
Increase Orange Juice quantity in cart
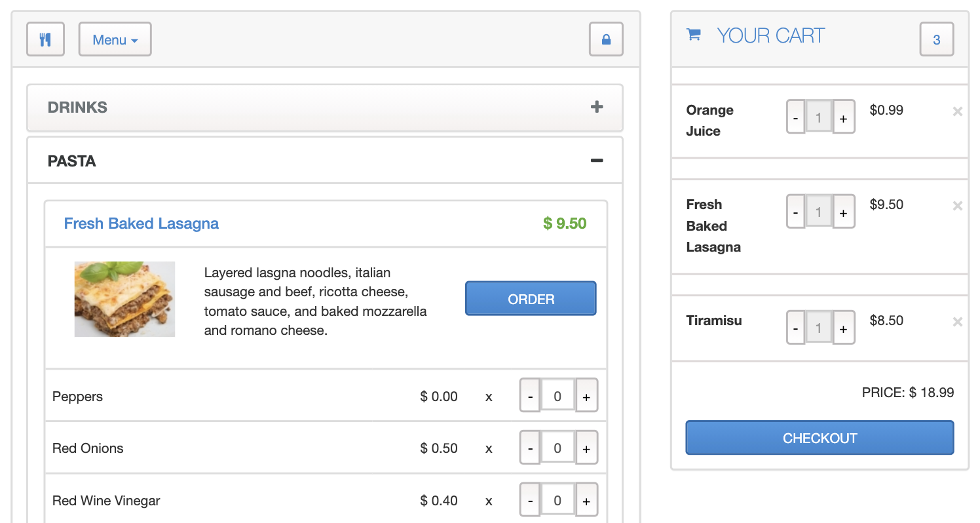[x=843, y=117]
